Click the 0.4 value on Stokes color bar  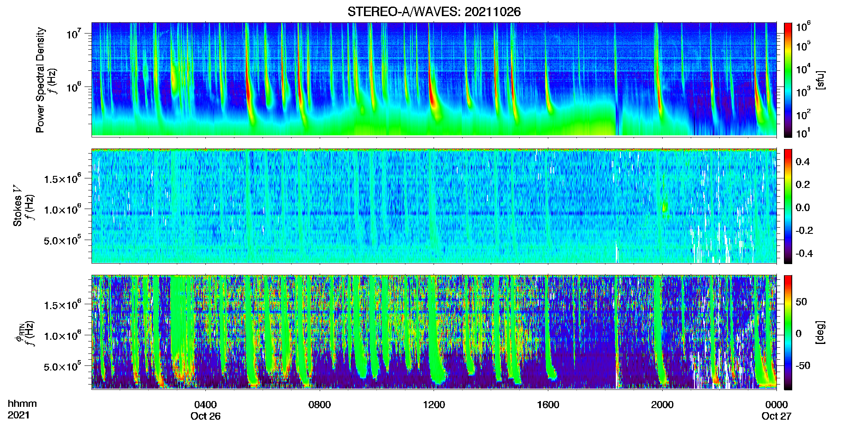pos(803,162)
